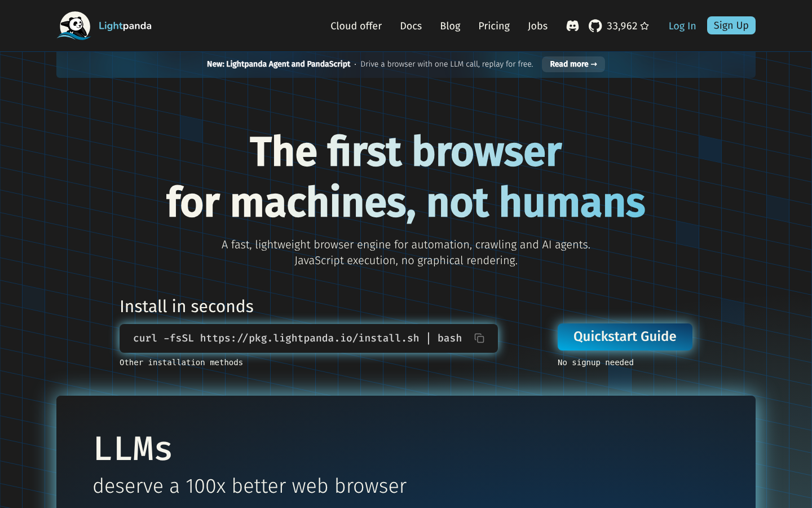The image size is (812, 508).
Task: View the Pricing page
Action: tap(494, 26)
